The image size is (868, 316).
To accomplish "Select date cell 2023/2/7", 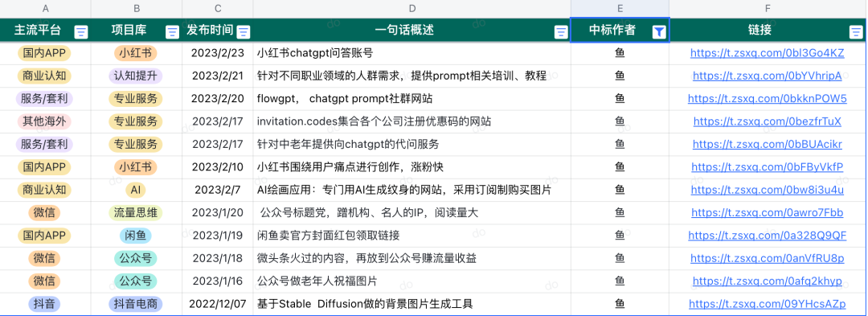I will coord(218,190).
